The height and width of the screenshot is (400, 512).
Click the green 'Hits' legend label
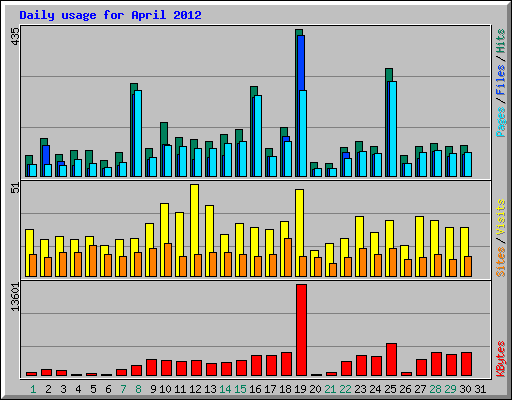[x=500, y=41]
